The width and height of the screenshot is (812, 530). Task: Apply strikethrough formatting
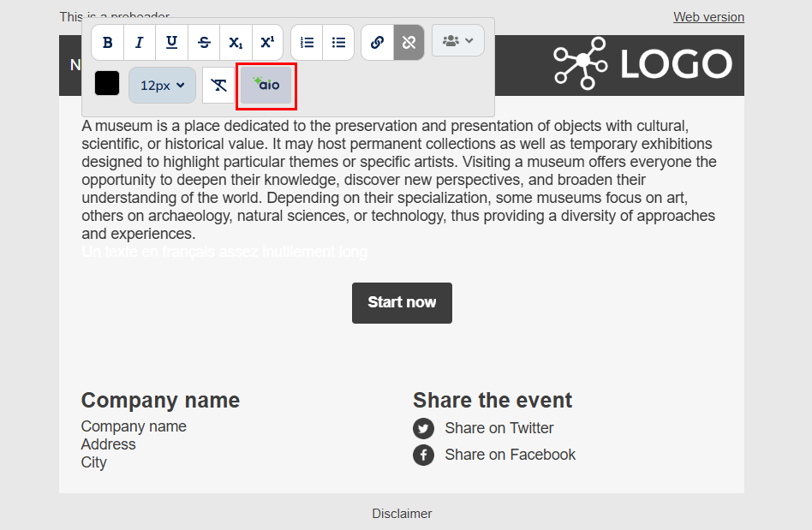(x=204, y=43)
